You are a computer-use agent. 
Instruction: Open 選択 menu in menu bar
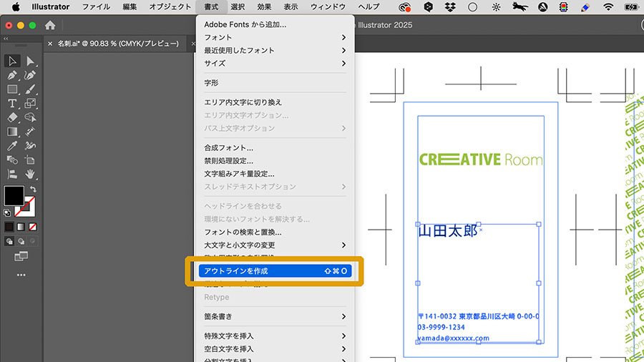click(x=238, y=7)
